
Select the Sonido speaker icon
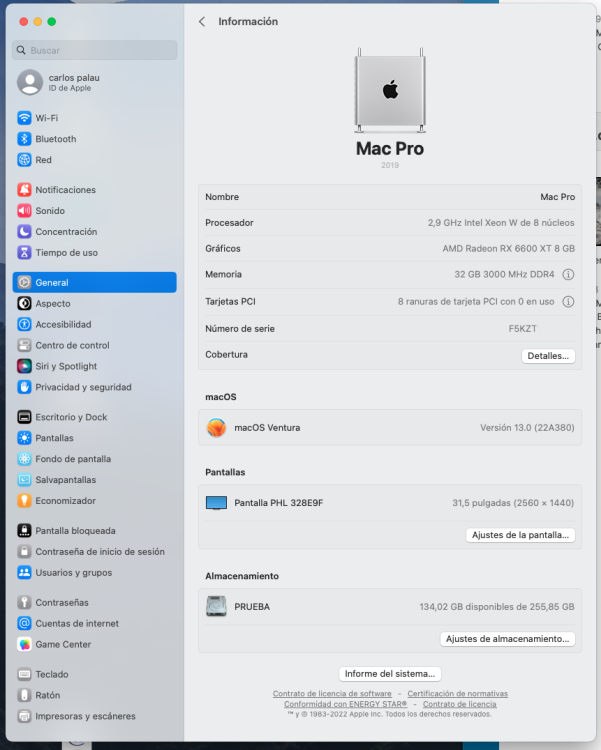point(24,210)
